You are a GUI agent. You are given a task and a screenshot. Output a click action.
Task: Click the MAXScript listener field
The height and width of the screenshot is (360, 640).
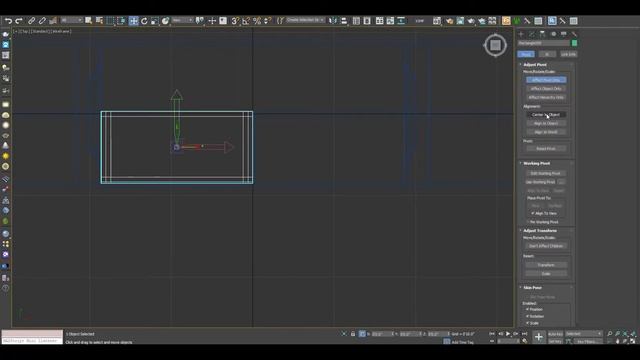coord(32,341)
